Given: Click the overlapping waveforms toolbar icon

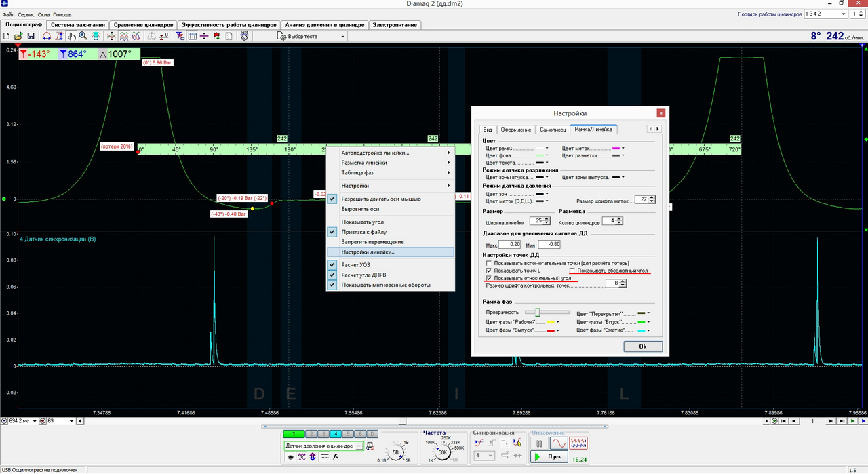Looking at the screenshot, I should pyautogui.click(x=135, y=36).
